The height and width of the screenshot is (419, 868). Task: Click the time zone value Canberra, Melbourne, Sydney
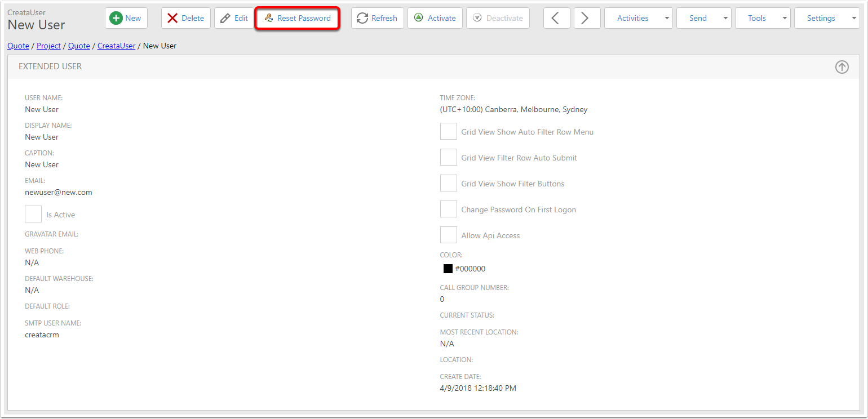coord(513,109)
